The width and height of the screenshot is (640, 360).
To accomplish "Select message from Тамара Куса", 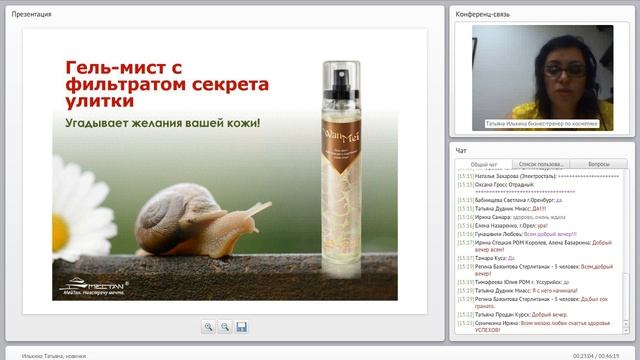I will pos(486,258).
